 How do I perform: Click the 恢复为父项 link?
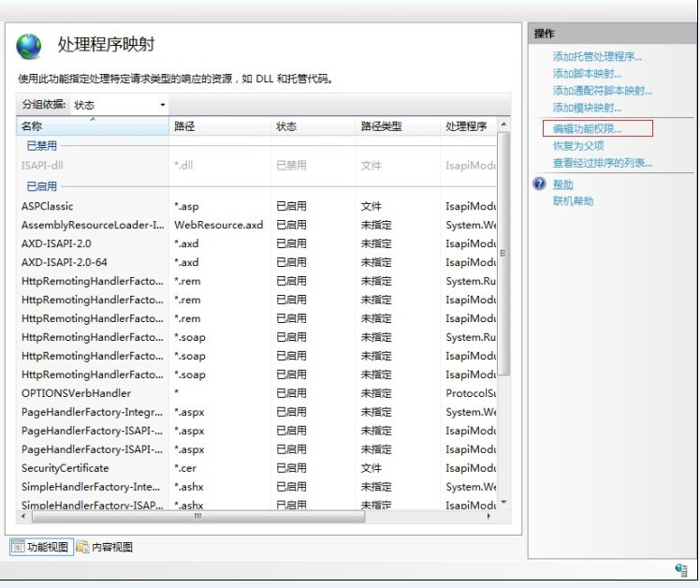click(577, 146)
